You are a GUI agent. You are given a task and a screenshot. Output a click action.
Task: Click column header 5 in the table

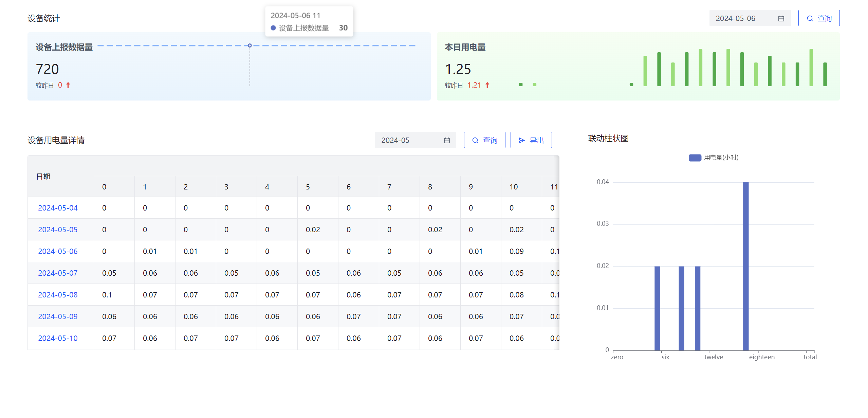click(318, 187)
